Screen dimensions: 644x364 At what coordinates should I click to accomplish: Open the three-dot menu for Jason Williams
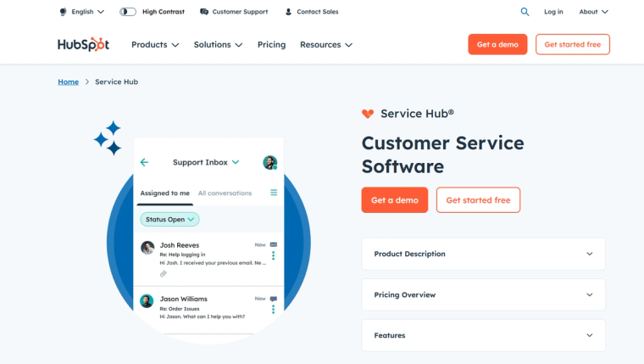pos(273,310)
